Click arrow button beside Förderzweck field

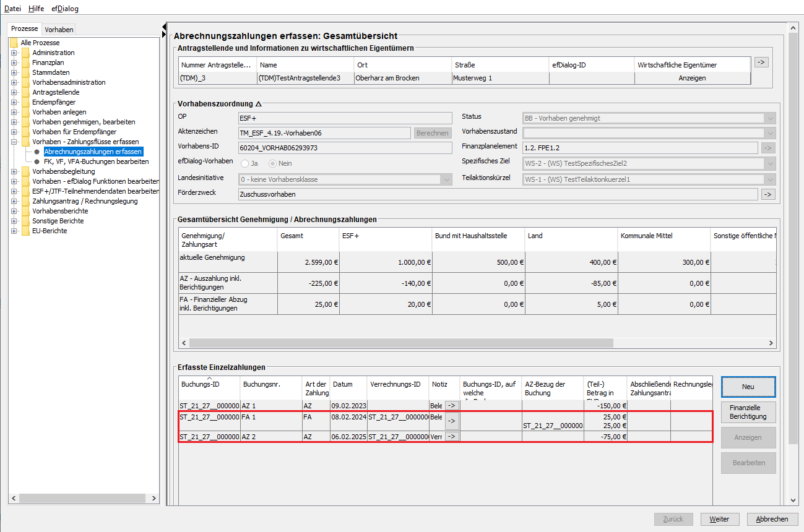point(767,194)
